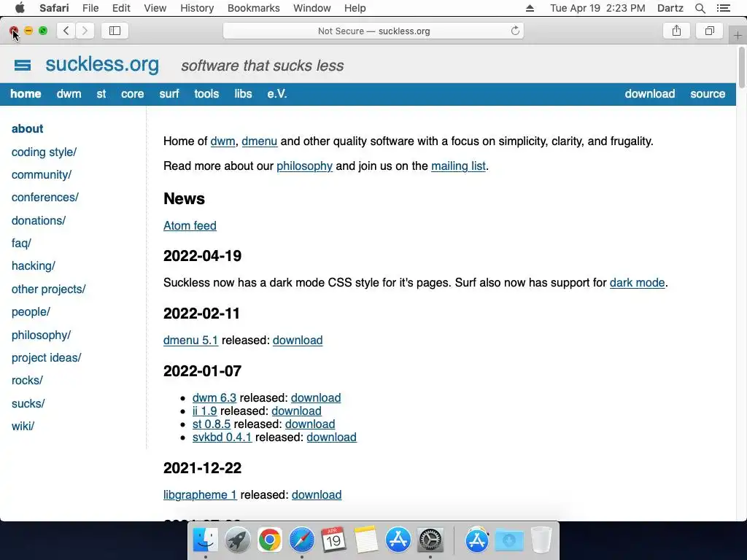747x560 pixels.
Task: Open the Applications folder in Dock
Action: (x=477, y=540)
